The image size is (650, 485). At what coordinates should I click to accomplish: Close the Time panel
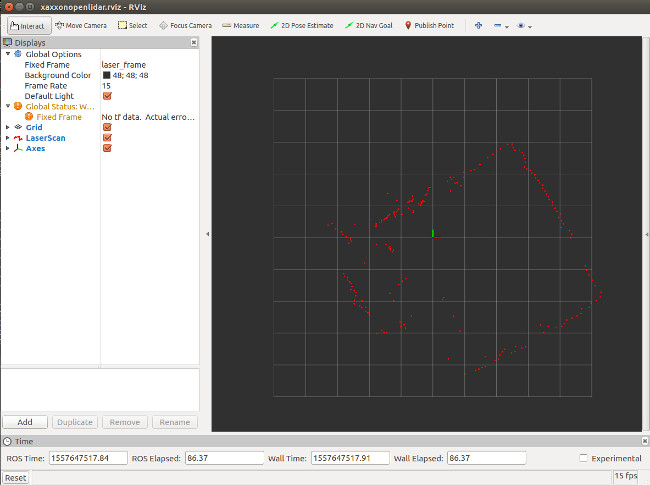(645, 441)
